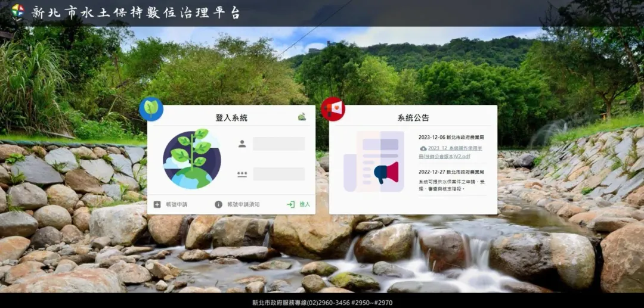644x308 pixels.
Task: Click the 2022-12-27 新北市政府農業局 announcement date
Action: coord(451,172)
